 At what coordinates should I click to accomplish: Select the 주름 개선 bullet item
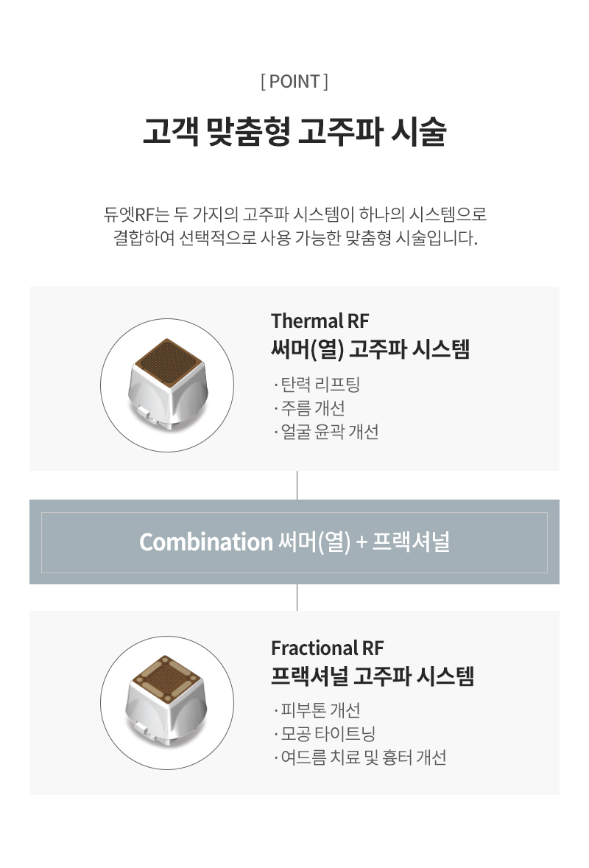pyautogui.click(x=310, y=408)
